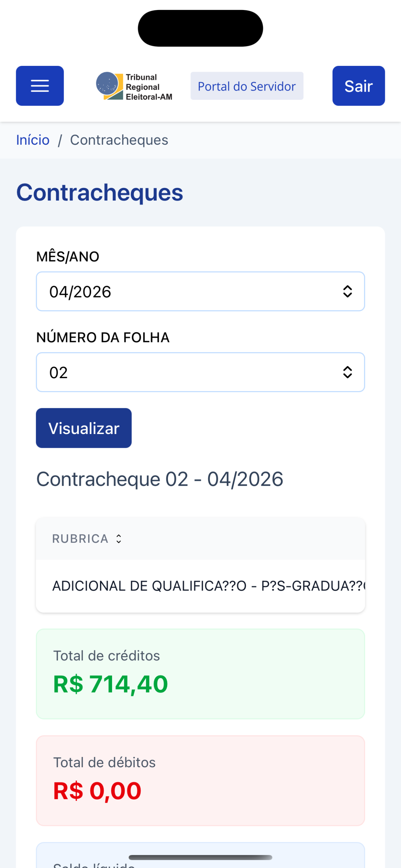
Task: Select the ADICIONAL DE QUALIFICA??O table row
Action: (x=200, y=586)
